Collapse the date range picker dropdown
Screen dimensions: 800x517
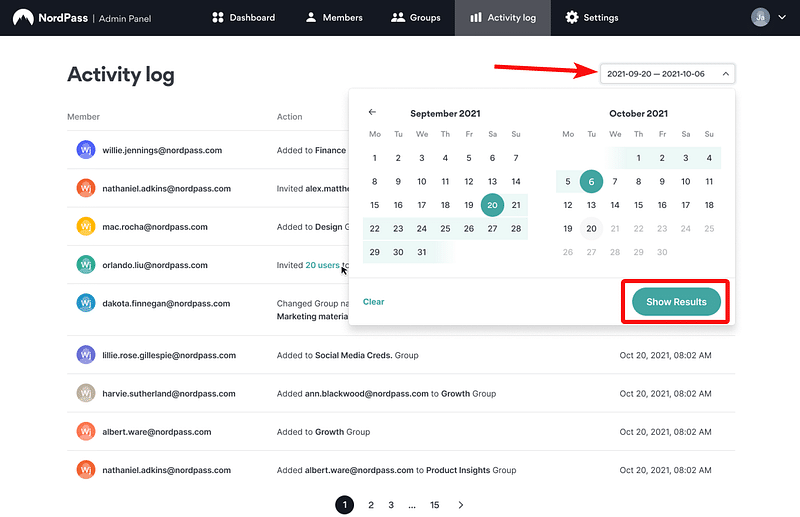[x=725, y=73]
